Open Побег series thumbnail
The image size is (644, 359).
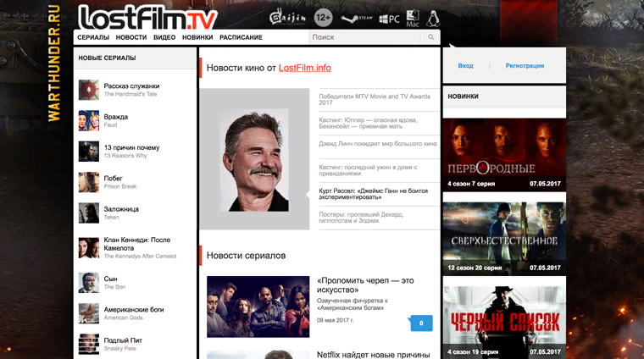(x=89, y=182)
